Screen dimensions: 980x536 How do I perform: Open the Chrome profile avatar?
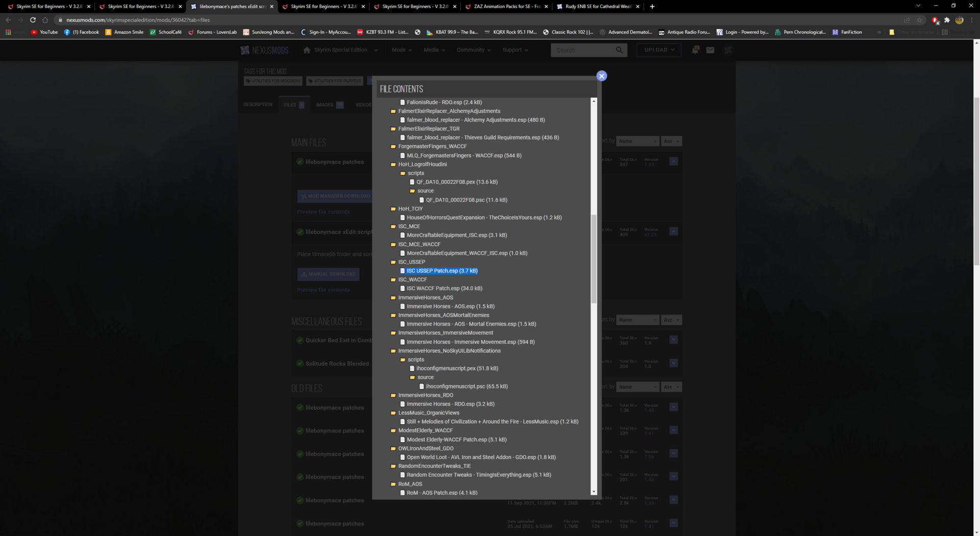pos(959,20)
